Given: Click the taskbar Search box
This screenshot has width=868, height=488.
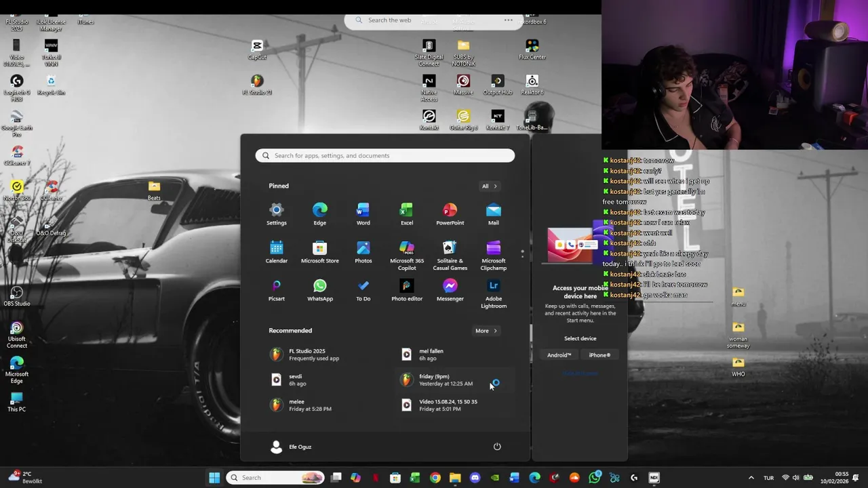Looking at the screenshot, I should click(x=275, y=478).
